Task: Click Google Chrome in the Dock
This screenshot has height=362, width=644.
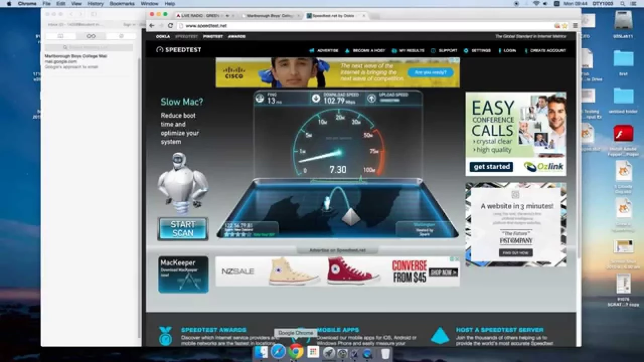Action: coord(296,351)
